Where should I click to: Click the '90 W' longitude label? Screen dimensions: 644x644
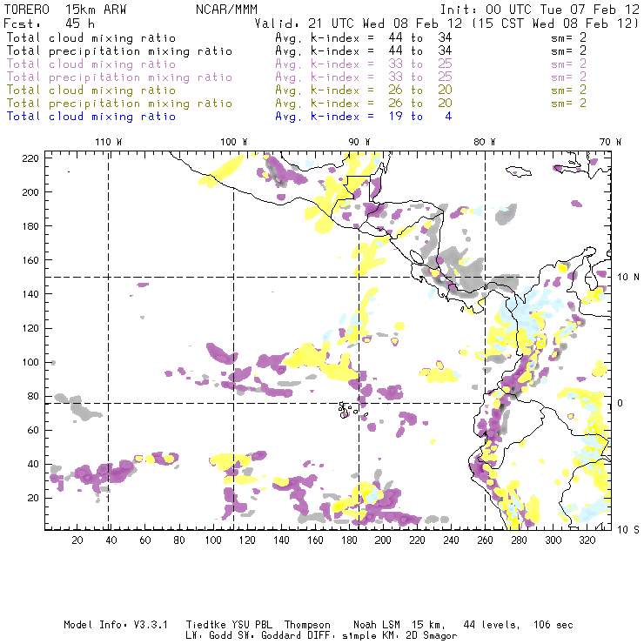click(359, 142)
